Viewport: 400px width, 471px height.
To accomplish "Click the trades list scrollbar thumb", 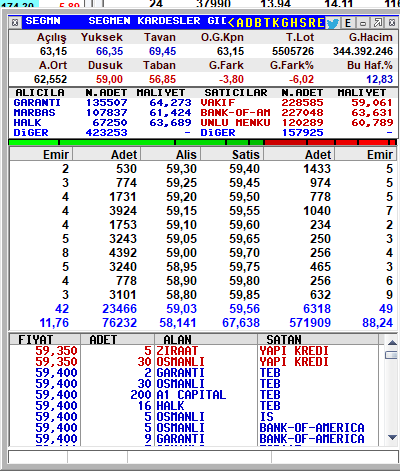I will 392,355.
